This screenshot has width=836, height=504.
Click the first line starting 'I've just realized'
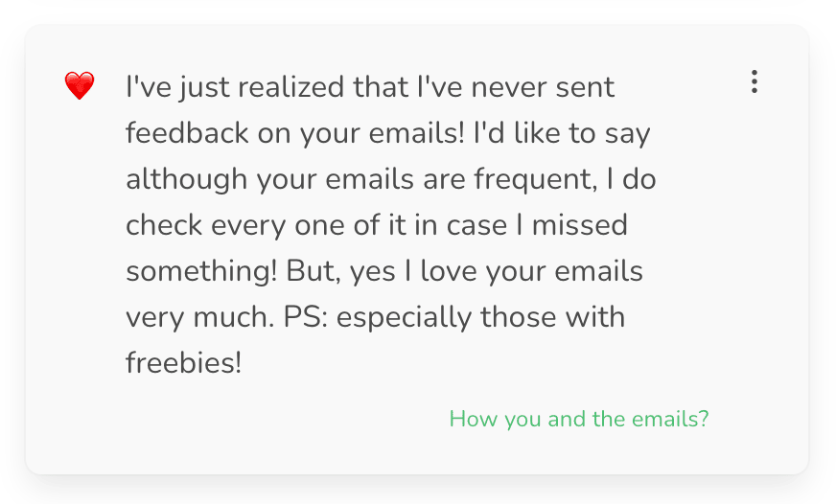click(x=370, y=87)
